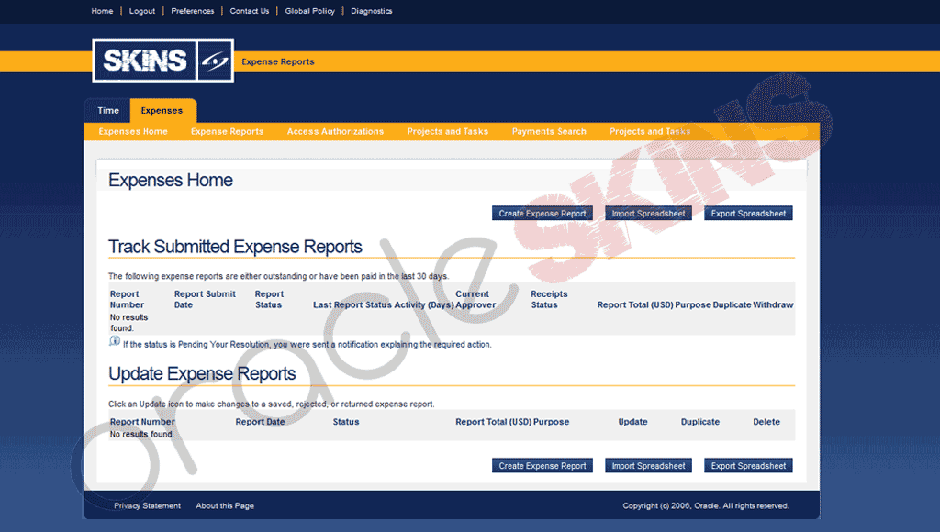The image size is (940, 532).
Task: Select the Expenses tab
Action: pyautogui.click(x=161, y=111)
